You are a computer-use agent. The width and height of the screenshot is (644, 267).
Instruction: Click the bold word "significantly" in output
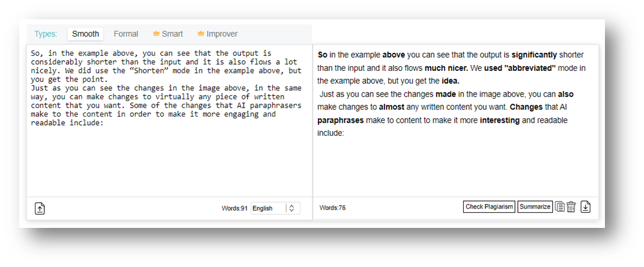click(x=534, y=55)
